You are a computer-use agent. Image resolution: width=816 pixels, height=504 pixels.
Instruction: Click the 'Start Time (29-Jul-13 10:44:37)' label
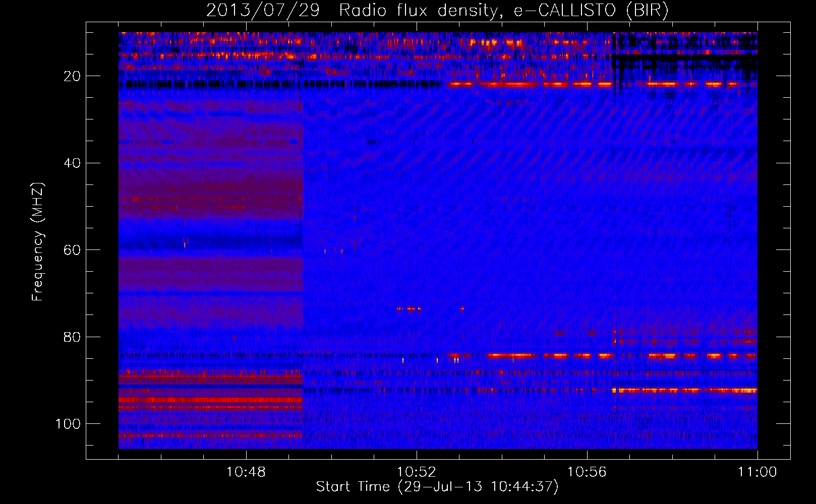point(437,487)
